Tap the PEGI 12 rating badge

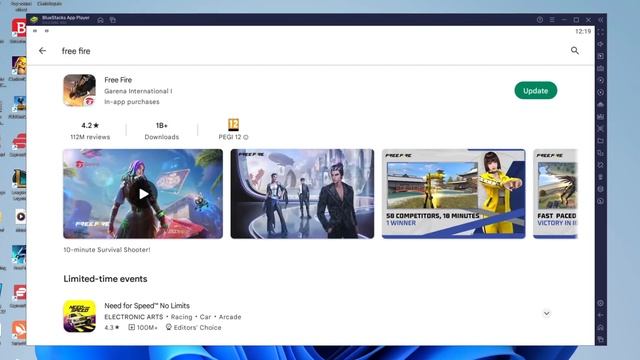[x=233, y=124]
